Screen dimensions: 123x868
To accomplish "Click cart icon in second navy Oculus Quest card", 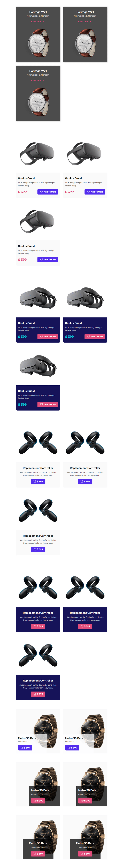I will [x=89, y=337].
